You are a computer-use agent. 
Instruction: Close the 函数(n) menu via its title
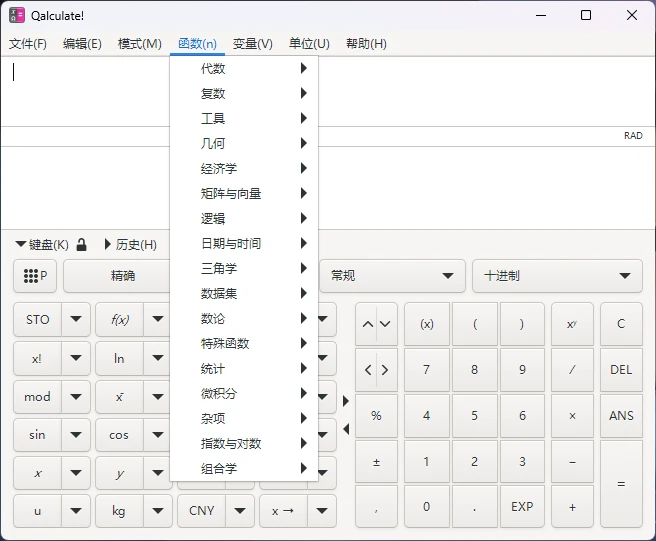point(197,44)
